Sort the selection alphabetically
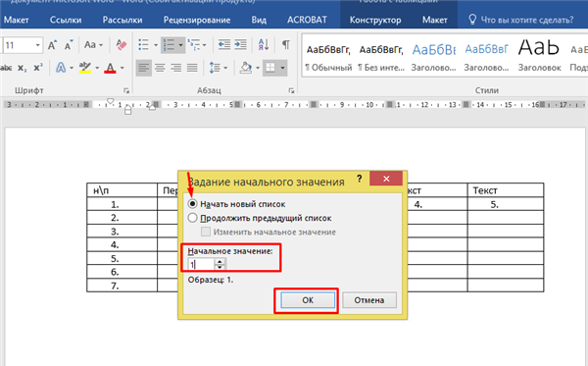The height and width of the screenshot is (366, 588). [x=264, y=45]
